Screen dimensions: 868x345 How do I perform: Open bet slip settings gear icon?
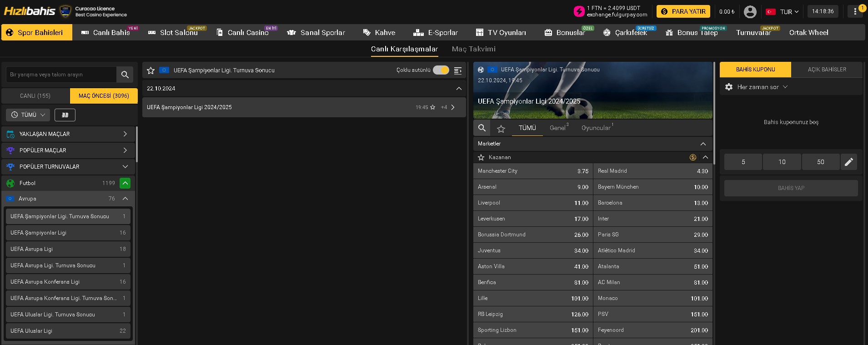(729, 87)
